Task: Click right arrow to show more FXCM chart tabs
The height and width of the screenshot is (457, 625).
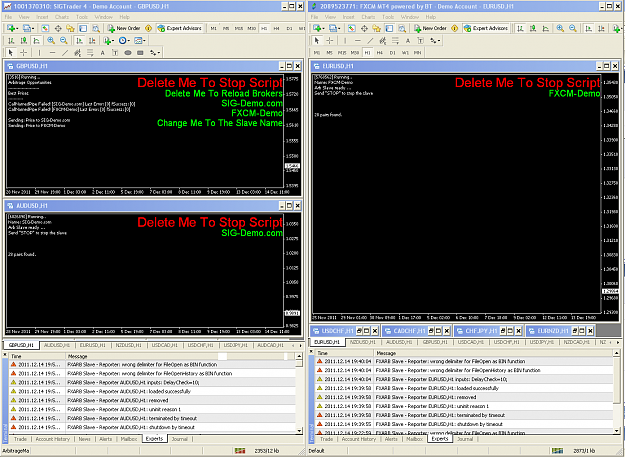Action: [x=618, y=342]
